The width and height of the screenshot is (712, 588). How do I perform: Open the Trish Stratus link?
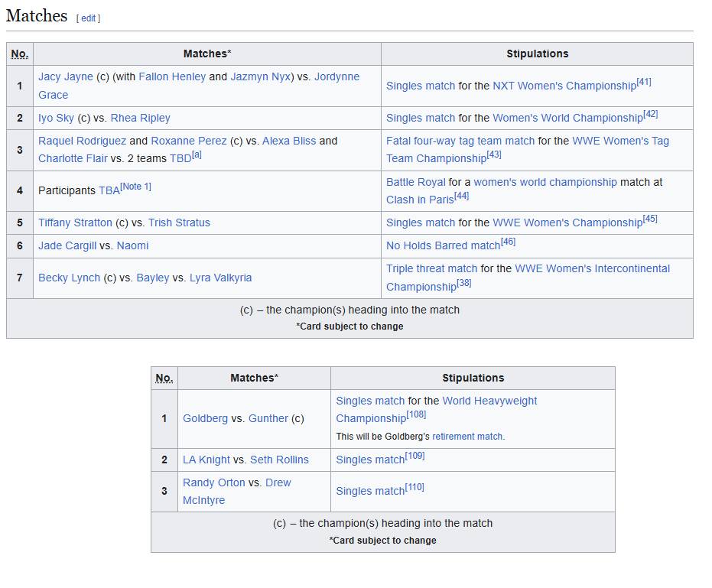pos(180,223)
